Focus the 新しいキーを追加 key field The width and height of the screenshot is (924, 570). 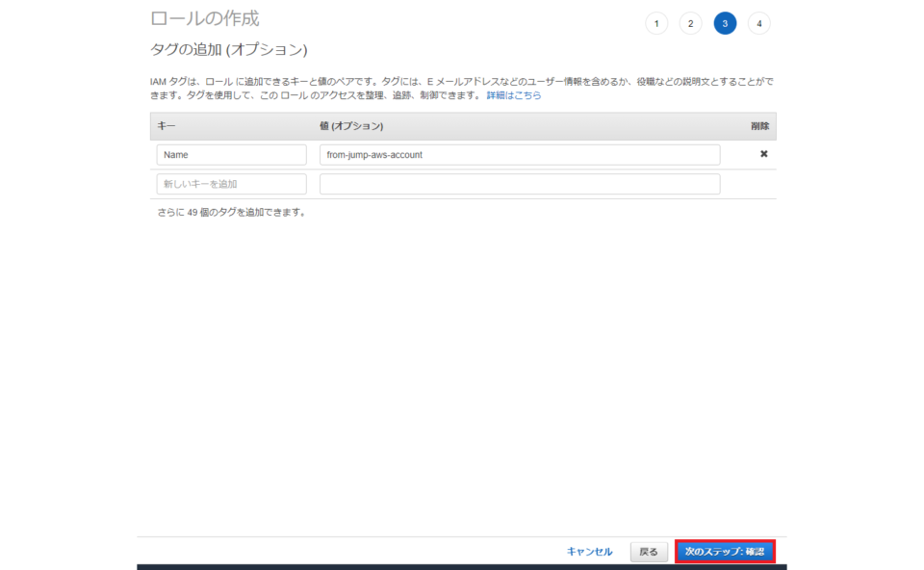click(232, 184)
